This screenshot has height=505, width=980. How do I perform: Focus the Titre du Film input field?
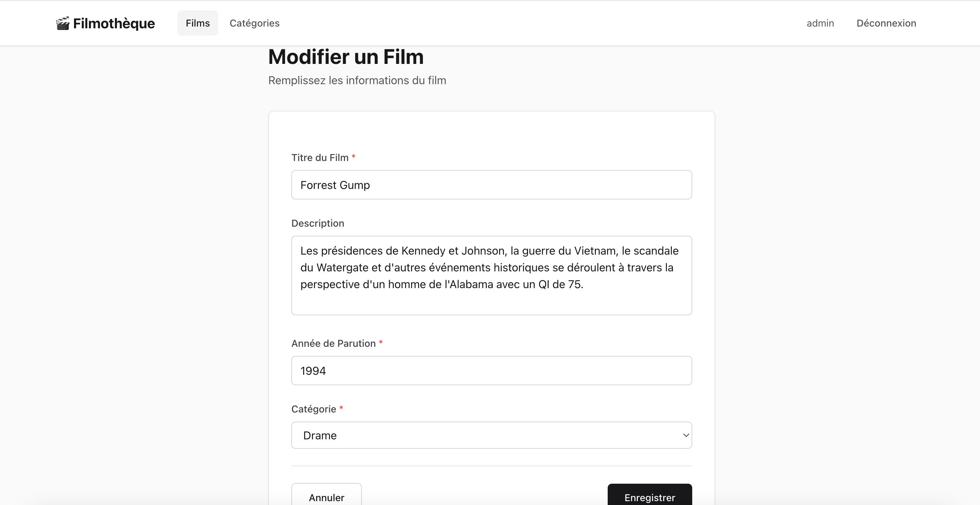pos(491,185)
